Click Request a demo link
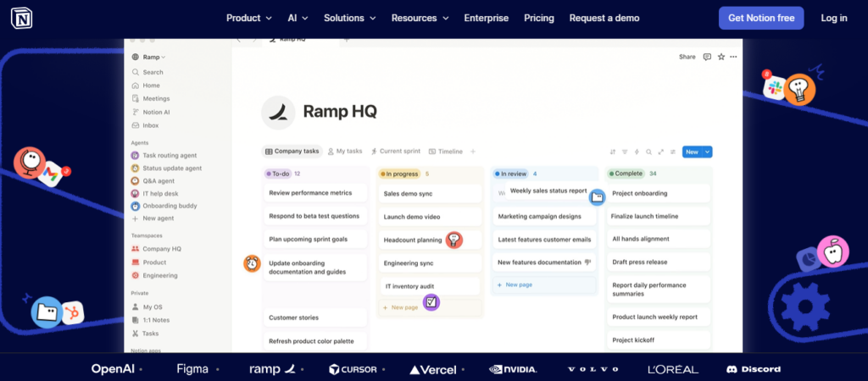The width and height of the screenshot is (868, 381). point(604,18)
